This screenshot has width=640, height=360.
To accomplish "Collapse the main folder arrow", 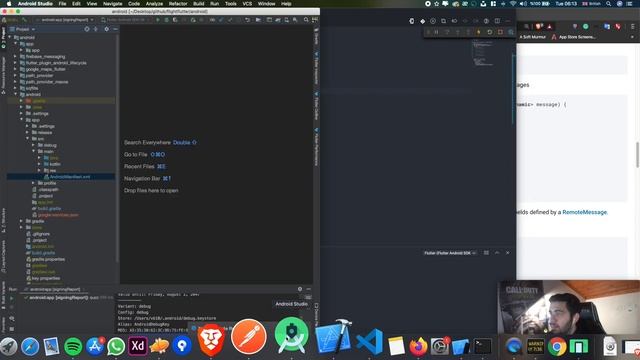I will click(34, 151).
